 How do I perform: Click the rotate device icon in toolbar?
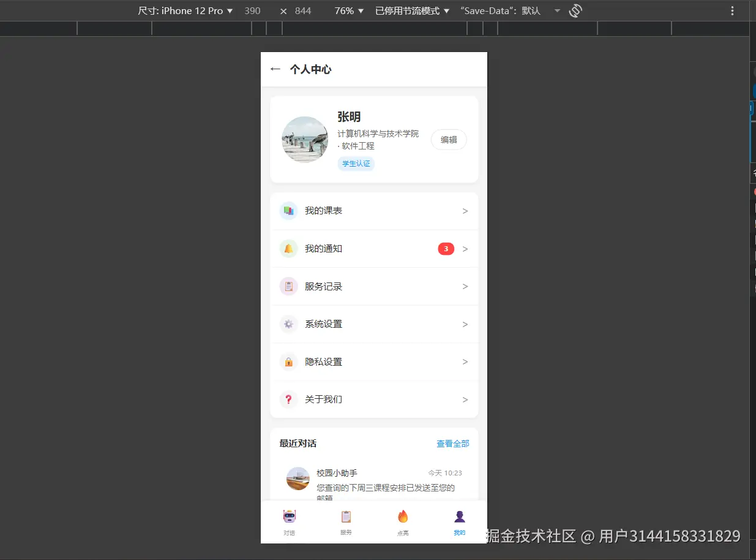[575, 10]
